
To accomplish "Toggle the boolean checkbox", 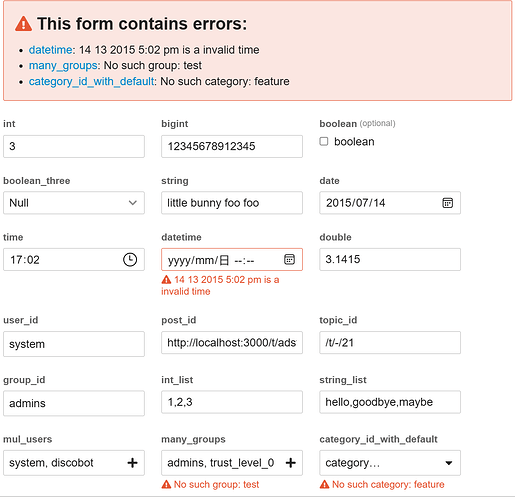I will [324, 141].
